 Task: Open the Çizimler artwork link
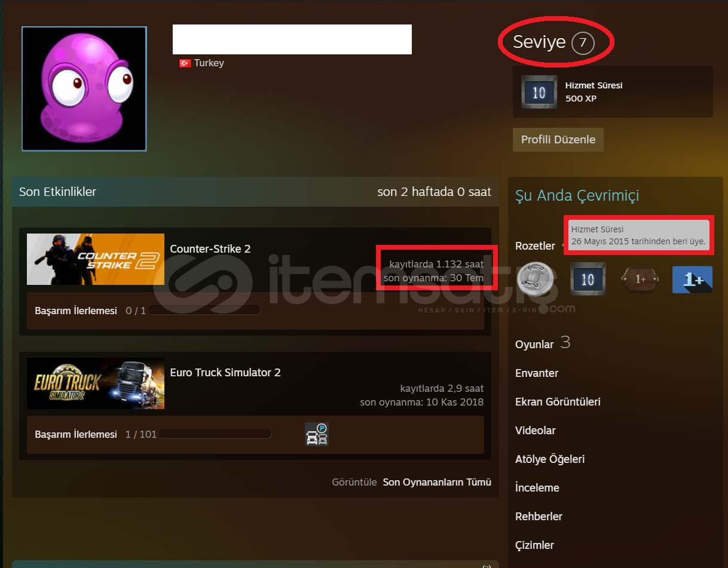coord(534,545)
